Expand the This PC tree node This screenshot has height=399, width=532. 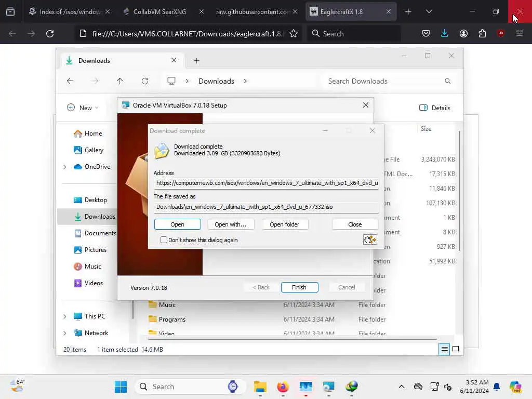pos(65,316)
